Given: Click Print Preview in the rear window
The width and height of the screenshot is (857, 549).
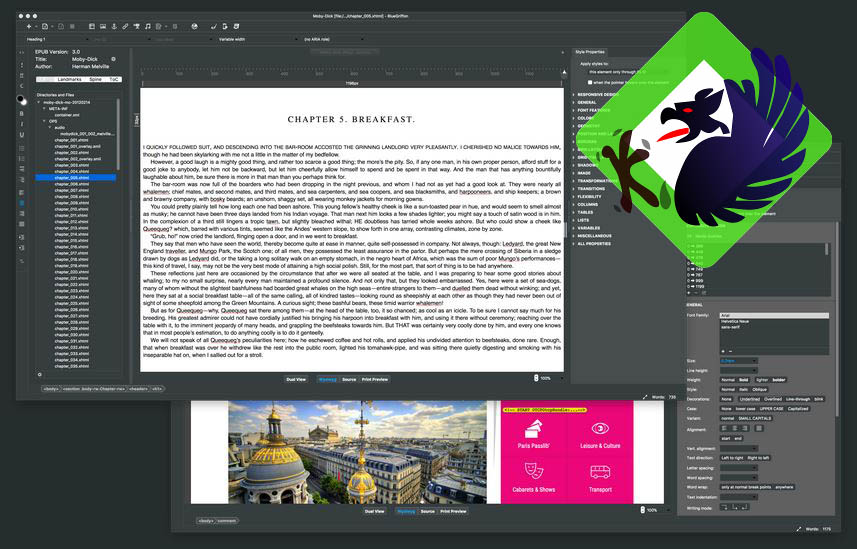Looking at the screenshot, I should (454, 511).
